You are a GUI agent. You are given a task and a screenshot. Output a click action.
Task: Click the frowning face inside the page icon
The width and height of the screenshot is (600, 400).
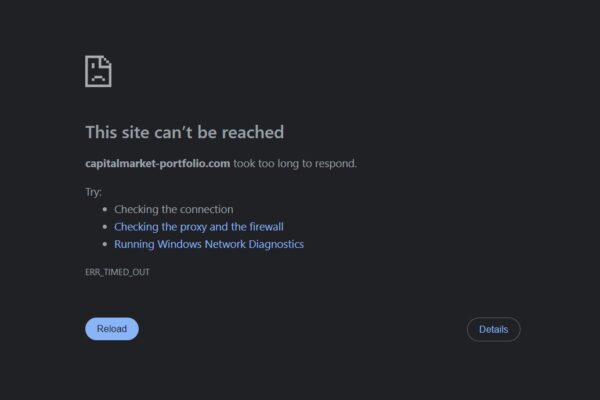[97, 73]
